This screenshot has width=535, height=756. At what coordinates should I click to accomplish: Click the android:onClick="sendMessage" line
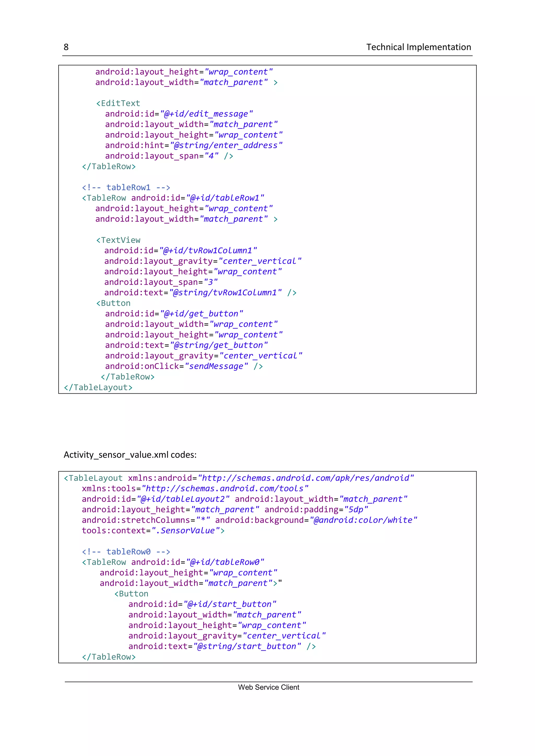click(184, 367)
